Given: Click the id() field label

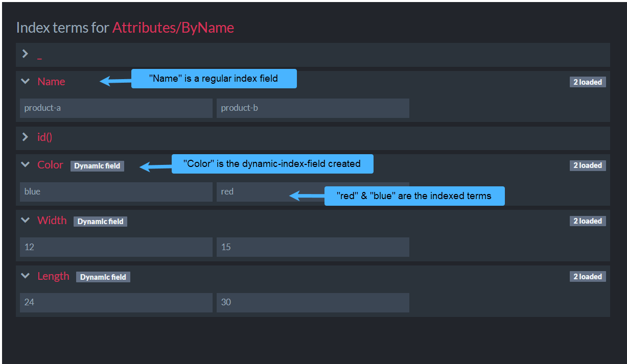Looking at the screenshot, I should (45, 137).
